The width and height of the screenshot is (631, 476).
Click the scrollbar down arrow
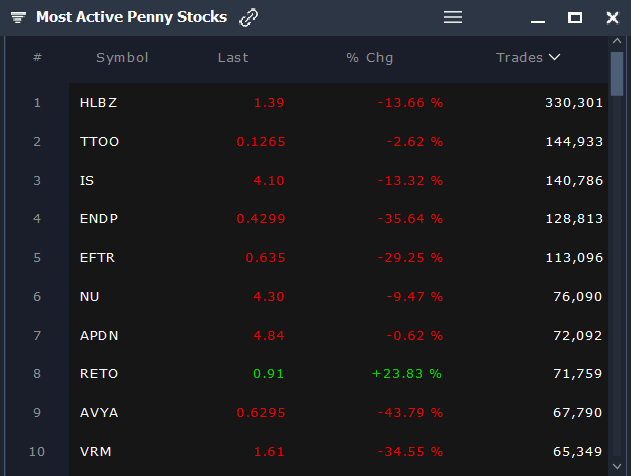pyautogui.click(x=617, y=466)
